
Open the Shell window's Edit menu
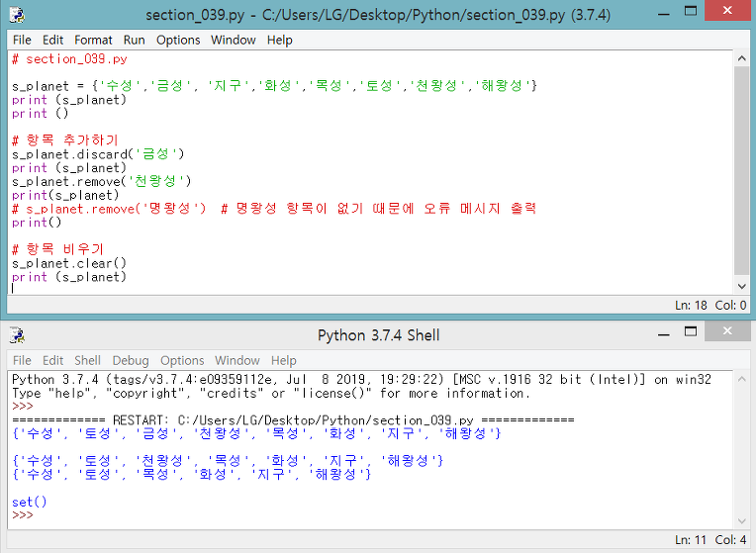pyautogui.click(x=52, y=361)
